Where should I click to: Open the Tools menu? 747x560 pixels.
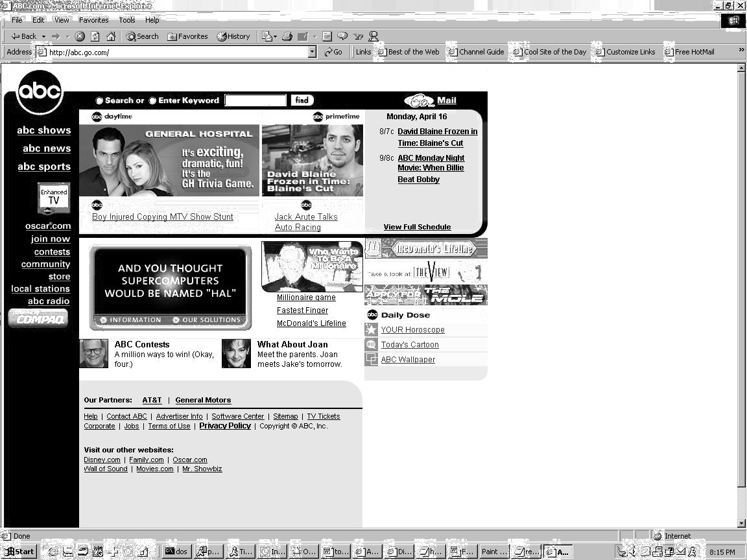[126, 20]
